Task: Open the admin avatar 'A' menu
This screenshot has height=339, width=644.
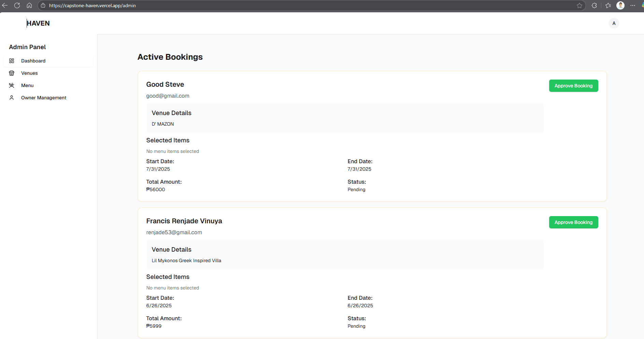Action: pyautogui.click(x=614, y=23)
